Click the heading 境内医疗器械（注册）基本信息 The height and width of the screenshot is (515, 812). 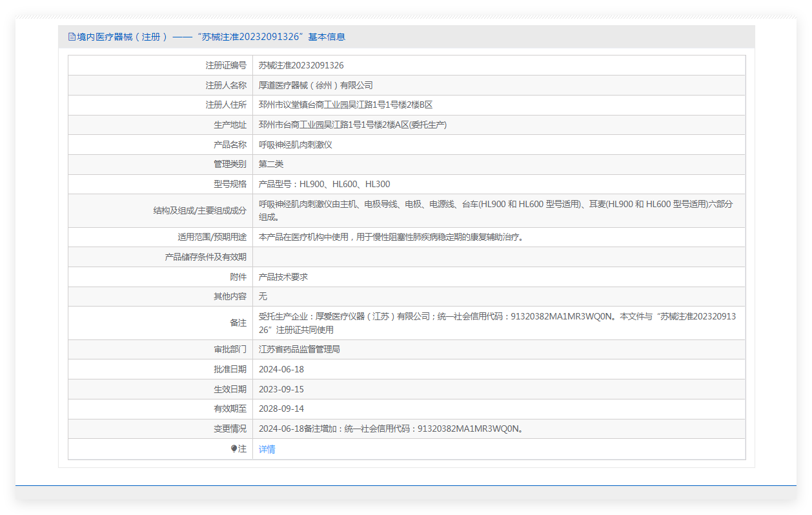(211, 37)
